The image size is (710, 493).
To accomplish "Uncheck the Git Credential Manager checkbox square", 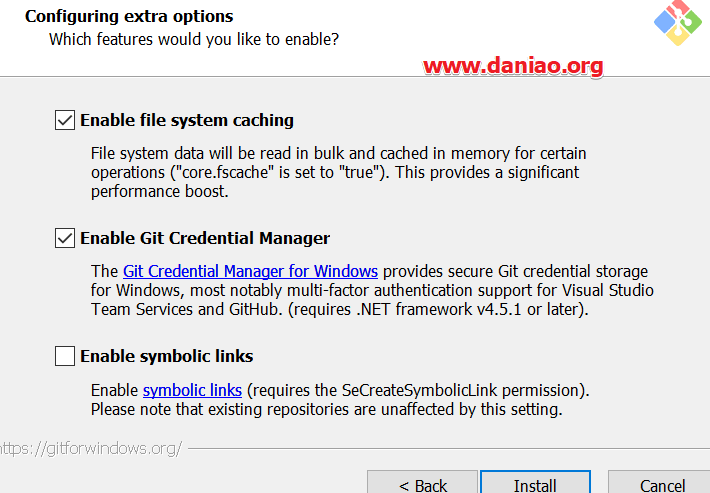I will pos(65,238).
